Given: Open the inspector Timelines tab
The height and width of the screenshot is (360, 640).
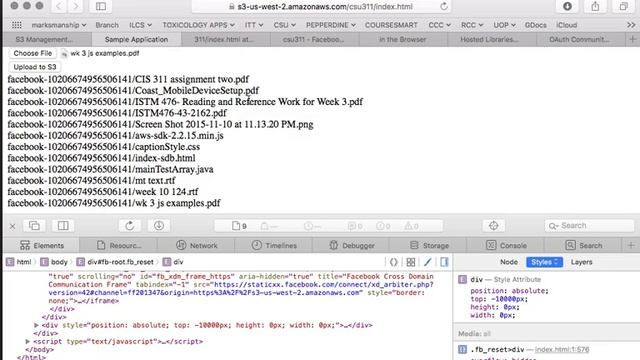Looking at the screenshot, I should (274, 245).
